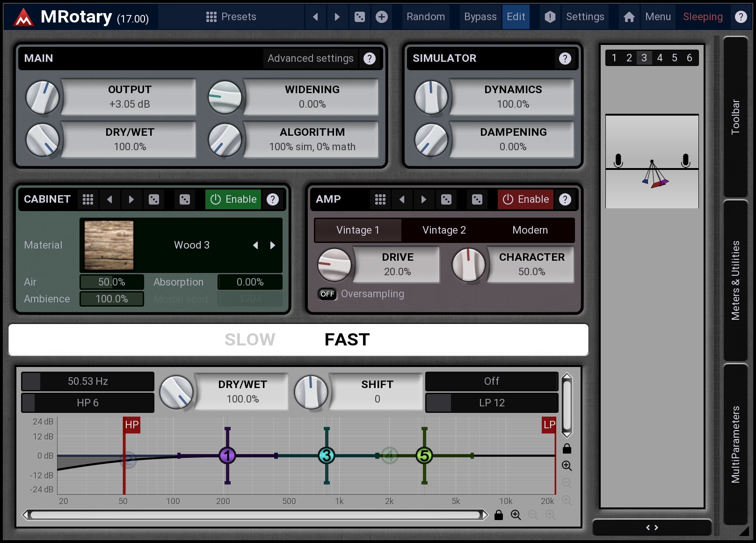756x543 pixels.
Task: Open Simulator section help icon
Action: coord(565,59)
